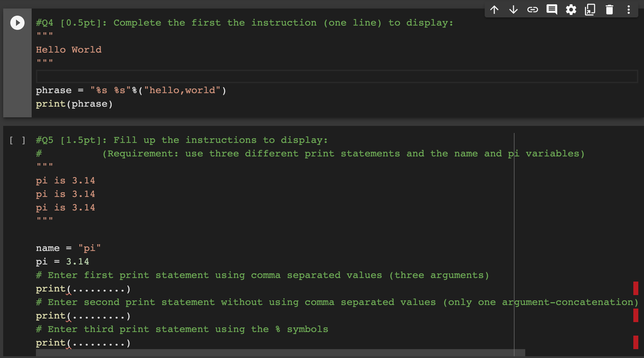The height and width of the screenshot is (358, 644).
Task: Run the Q4 code cell
Action: 17,23
